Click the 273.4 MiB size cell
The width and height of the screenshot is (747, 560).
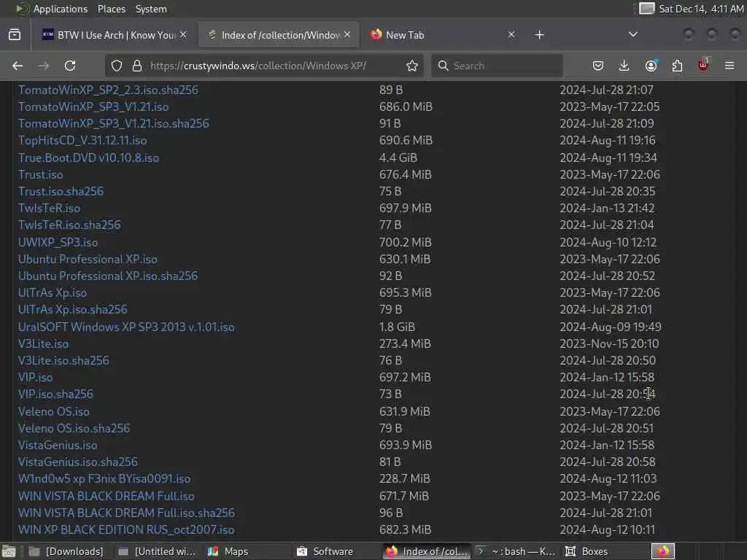tap(405, 344)
